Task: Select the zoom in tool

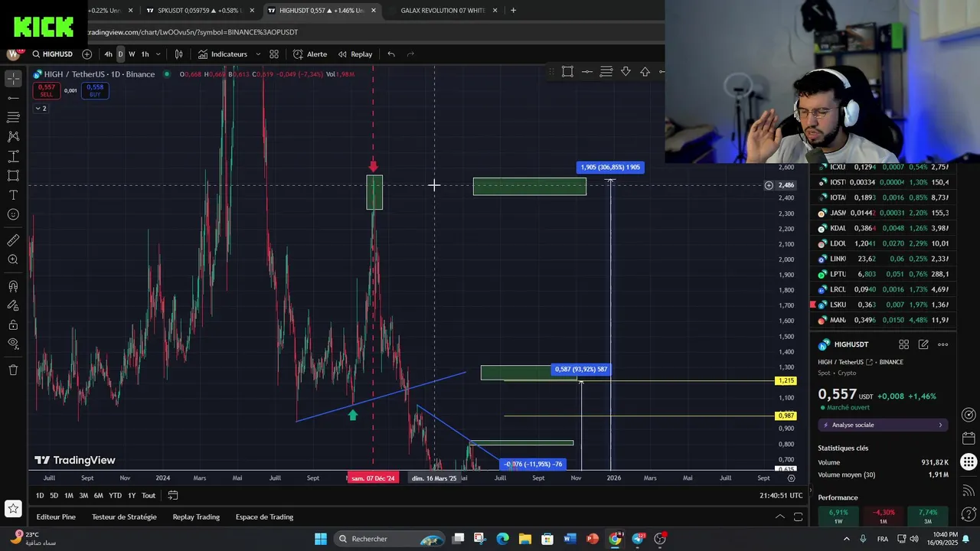Action: (x=13, y=260)
